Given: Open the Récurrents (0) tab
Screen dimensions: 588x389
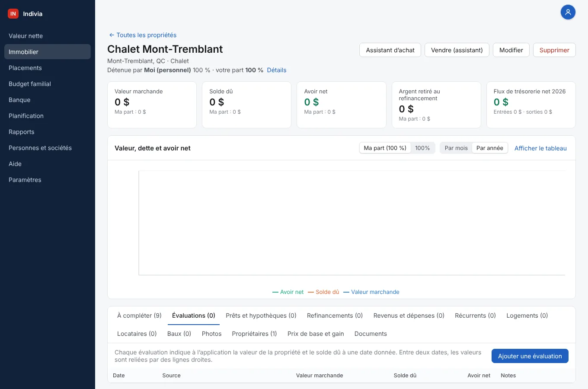Looking at the screenshot, I should (475, 316).
